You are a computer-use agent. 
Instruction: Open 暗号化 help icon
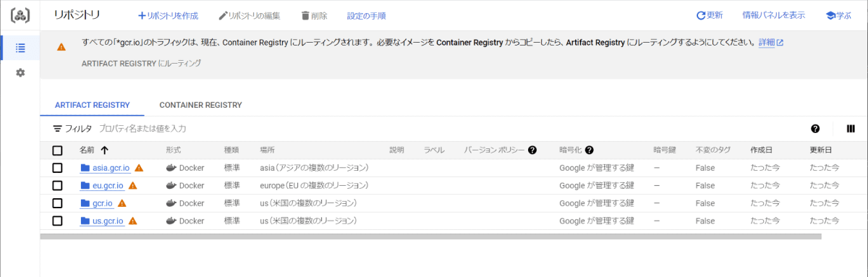point(589,150)
